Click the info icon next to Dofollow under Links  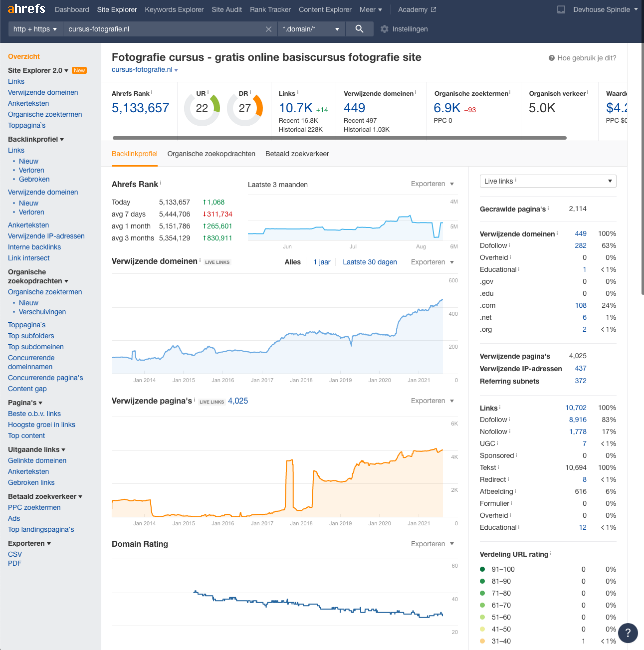(x=509, y=419)
